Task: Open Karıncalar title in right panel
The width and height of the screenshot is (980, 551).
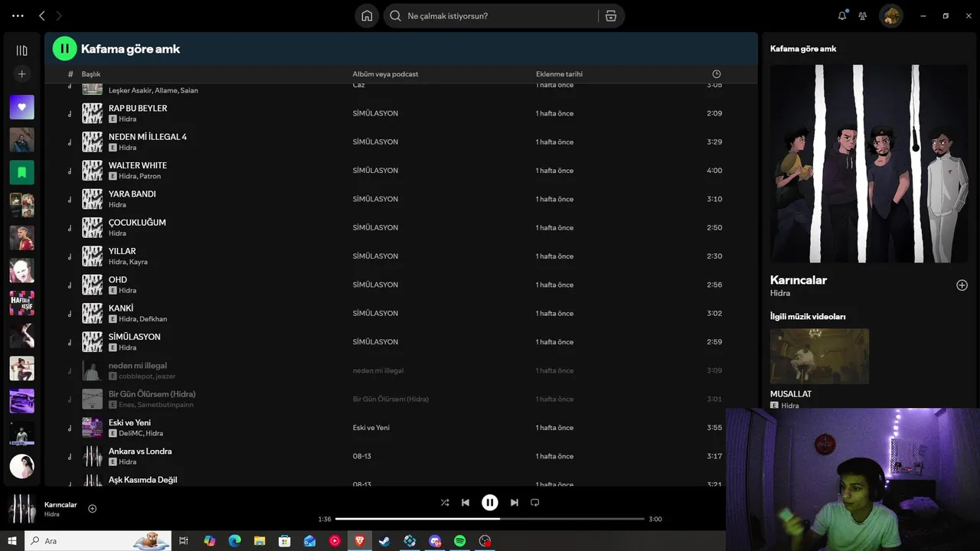Action: 799,280
